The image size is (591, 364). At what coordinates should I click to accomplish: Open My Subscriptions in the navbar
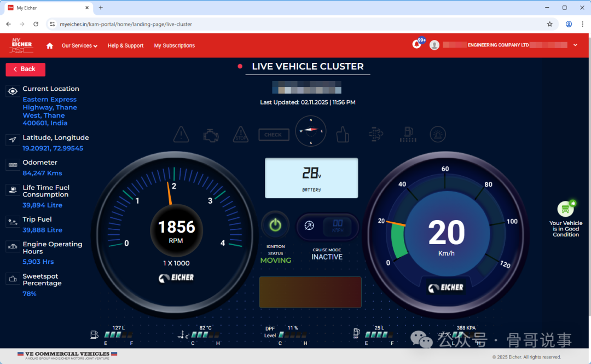click(174, 45)
